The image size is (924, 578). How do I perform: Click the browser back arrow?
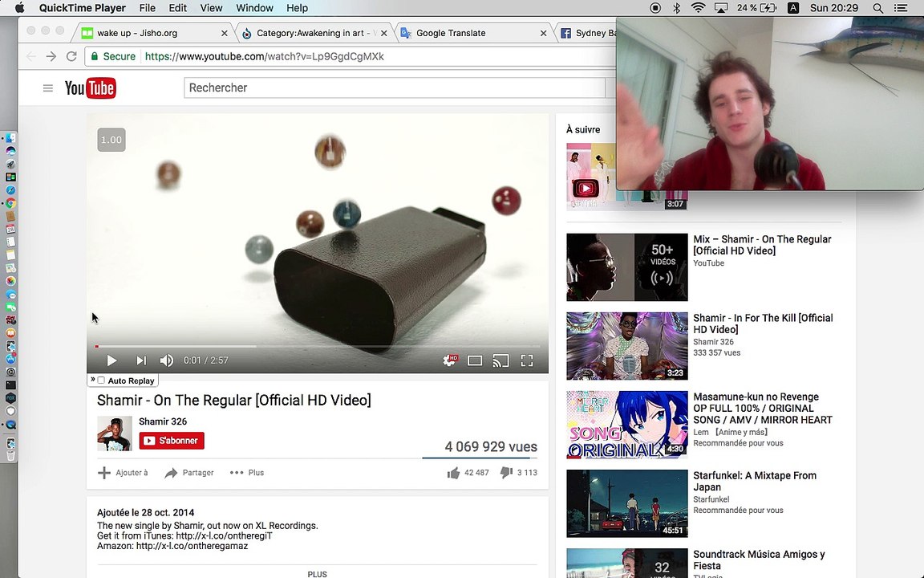click(x=31, y=56)
